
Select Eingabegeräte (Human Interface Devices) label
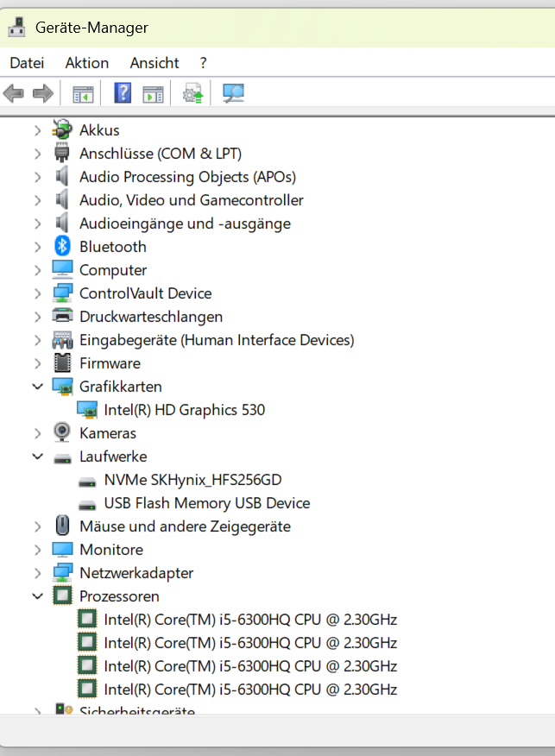click(x=217, y=340)
